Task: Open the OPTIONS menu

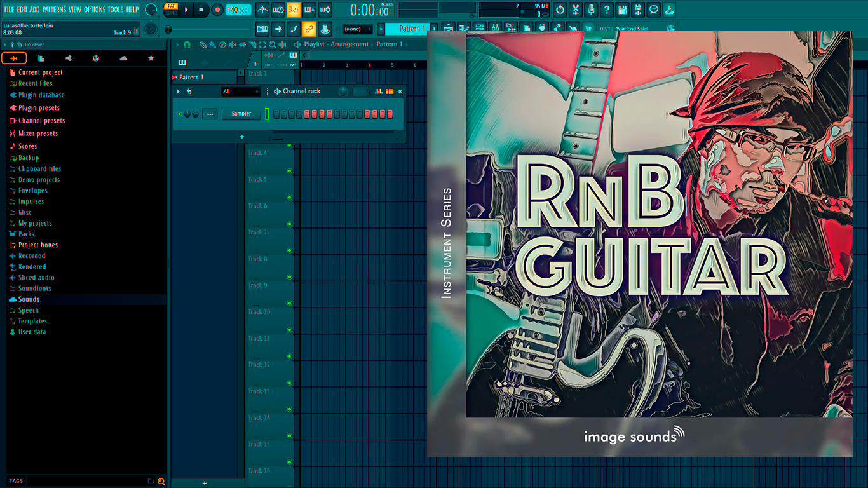Action: pos(95,10)
